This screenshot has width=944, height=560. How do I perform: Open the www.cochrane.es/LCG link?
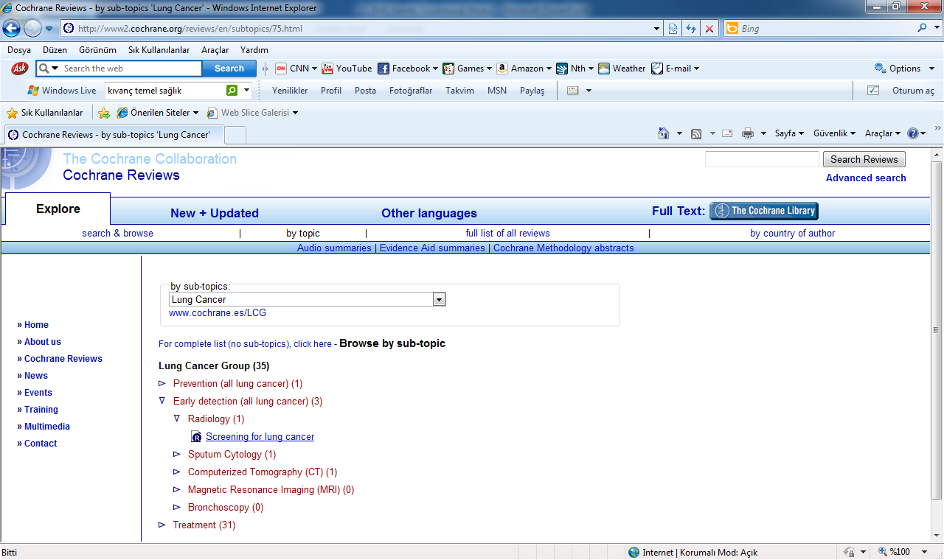pyautogui.click(x=218, y=312)
